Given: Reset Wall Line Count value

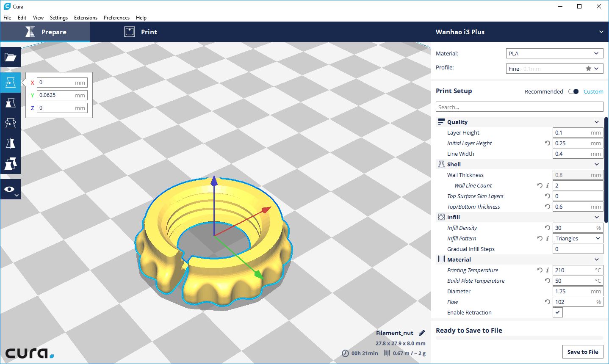Looking at the screenshot, I should coord(540,185).
